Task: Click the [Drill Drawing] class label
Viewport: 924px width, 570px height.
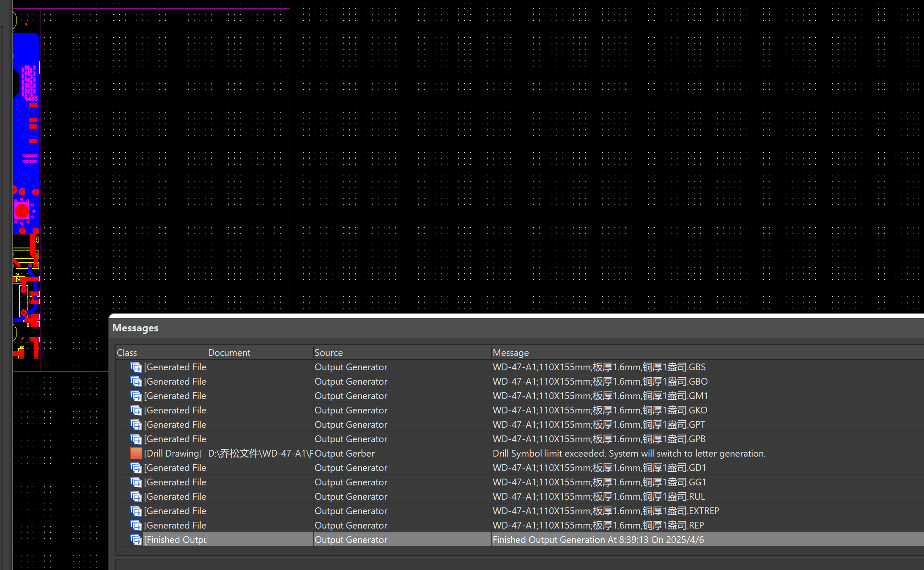Action: coord(173,454)
